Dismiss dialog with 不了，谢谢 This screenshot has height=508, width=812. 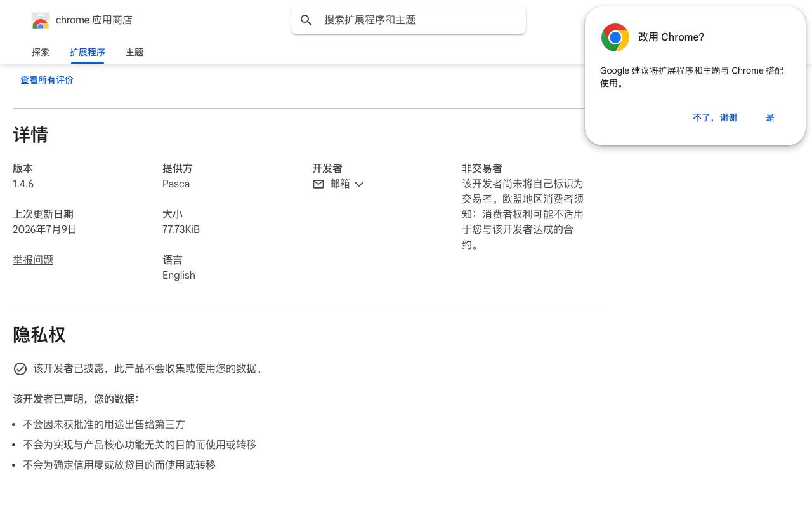click(x=715, y=117)
